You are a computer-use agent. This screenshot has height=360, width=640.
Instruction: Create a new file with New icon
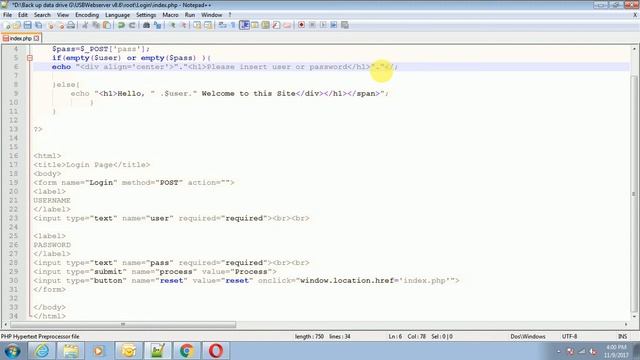7,25
